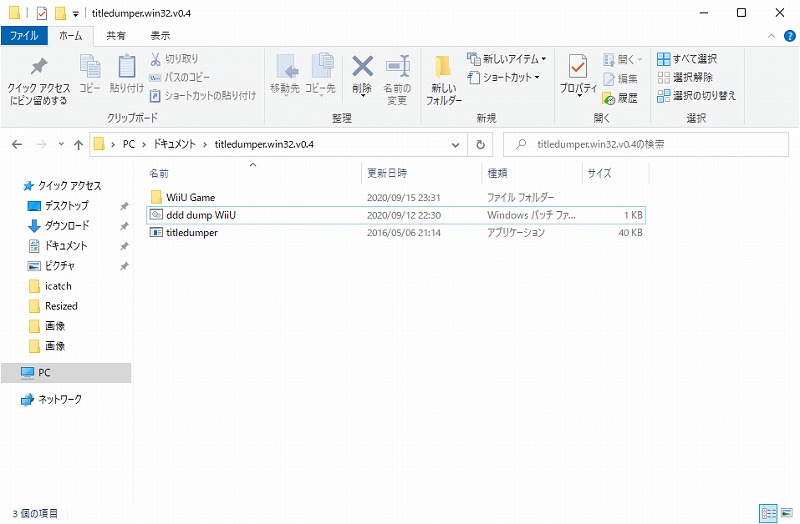Open Network (ネットワーク) in sidebar
Viewport: 800px width, 524px height.
pos(51,400)
